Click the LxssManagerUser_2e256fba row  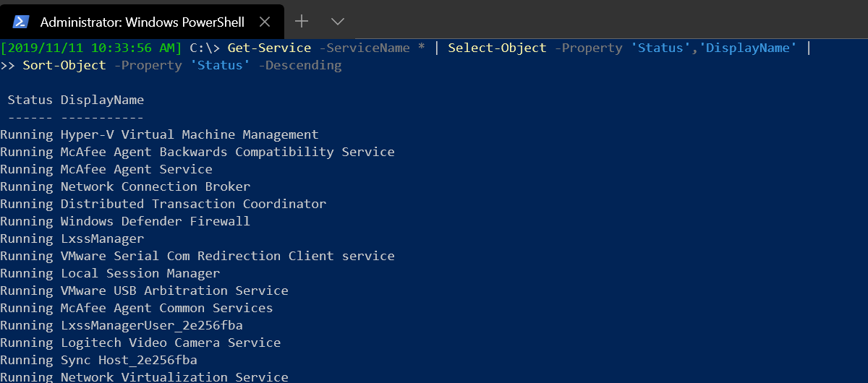click(x=122, y=325)
